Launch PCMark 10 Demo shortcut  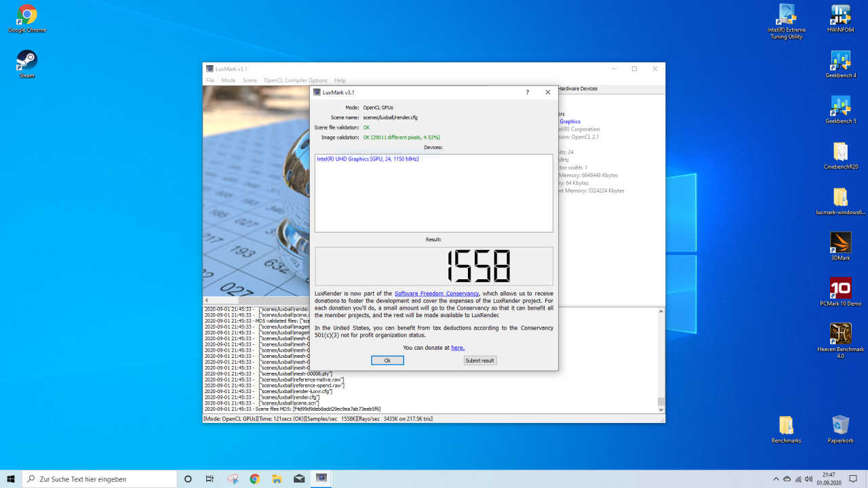tap(841, 292)
